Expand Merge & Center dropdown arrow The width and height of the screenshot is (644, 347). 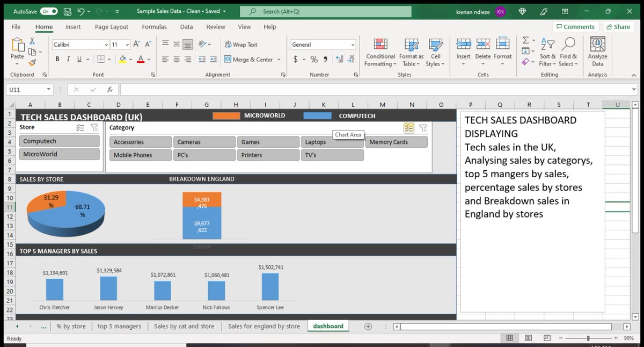point(279,59)
